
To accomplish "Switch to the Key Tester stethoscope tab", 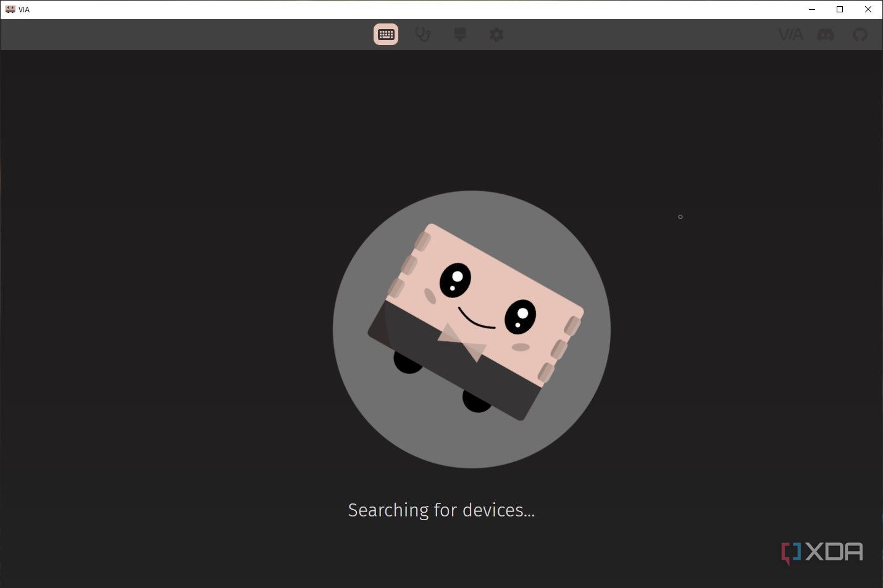I will 423,35.
